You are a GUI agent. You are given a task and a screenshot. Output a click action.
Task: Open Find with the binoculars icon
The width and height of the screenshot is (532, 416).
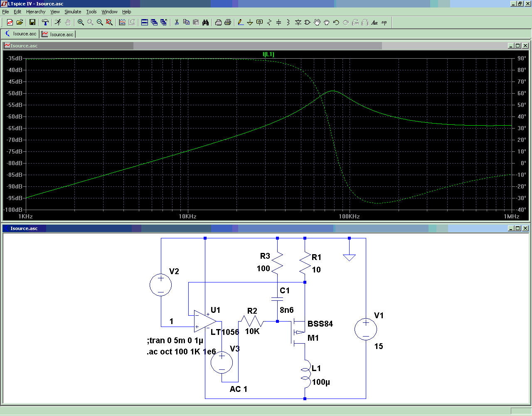[x=205, y=22]
